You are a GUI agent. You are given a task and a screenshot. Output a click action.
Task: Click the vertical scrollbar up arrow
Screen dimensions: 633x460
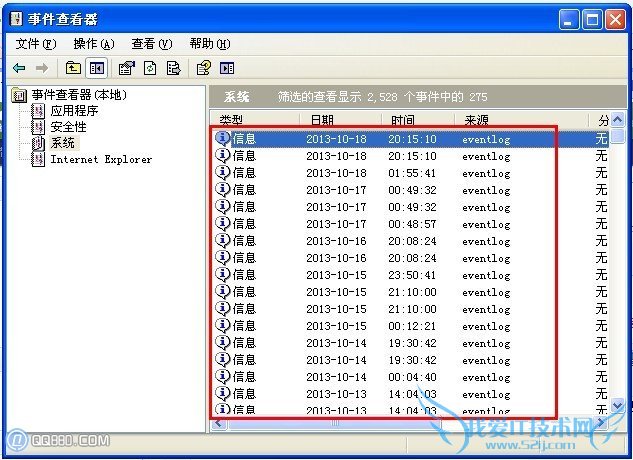pos(618,119)
